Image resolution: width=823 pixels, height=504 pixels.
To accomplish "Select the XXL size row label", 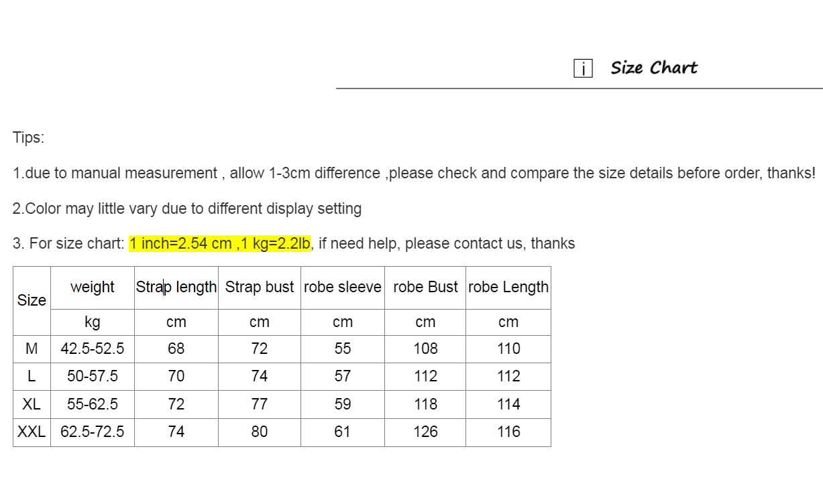I will coord(32,432).
